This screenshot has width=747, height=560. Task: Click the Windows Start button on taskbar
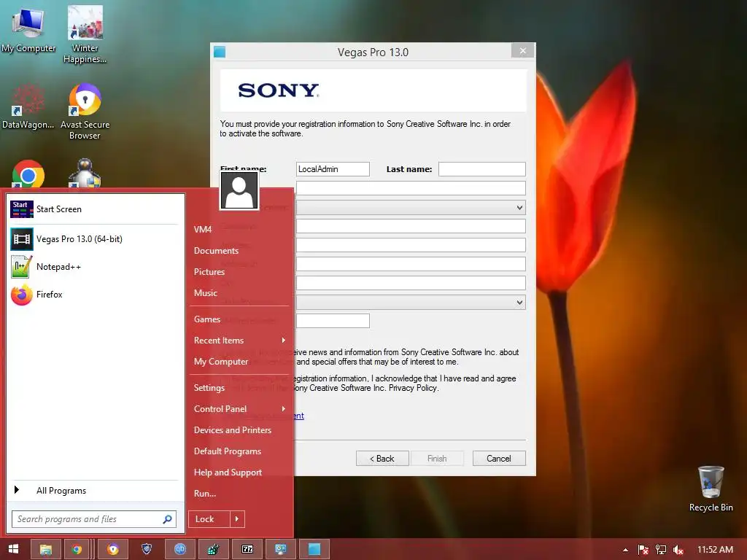pyautogui.click(x=13, y=549)
